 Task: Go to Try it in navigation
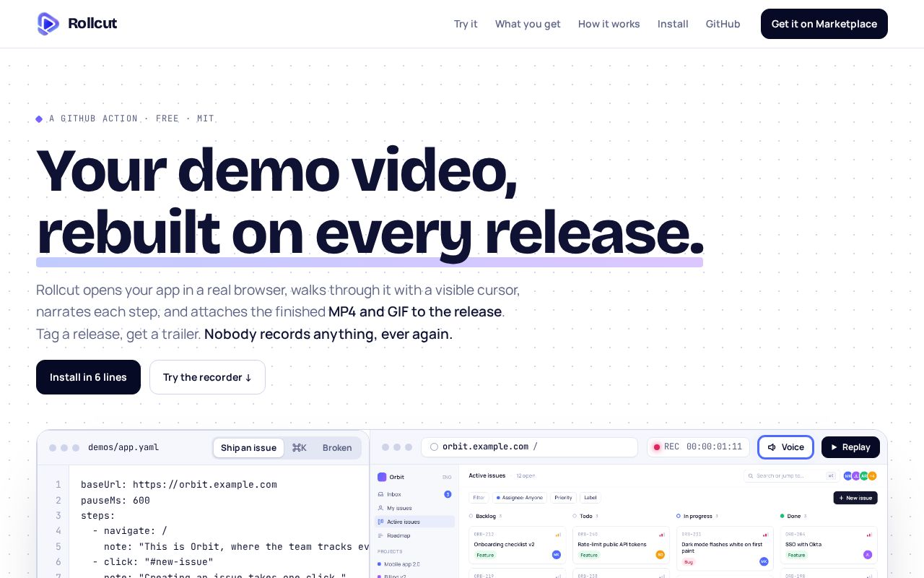pyautogui.click(x=466, y=24)
